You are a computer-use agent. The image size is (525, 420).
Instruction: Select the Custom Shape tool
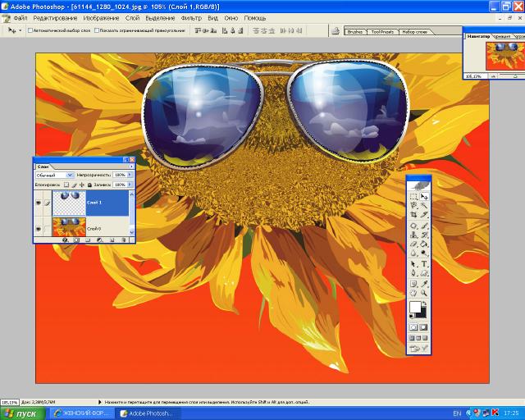424,273
